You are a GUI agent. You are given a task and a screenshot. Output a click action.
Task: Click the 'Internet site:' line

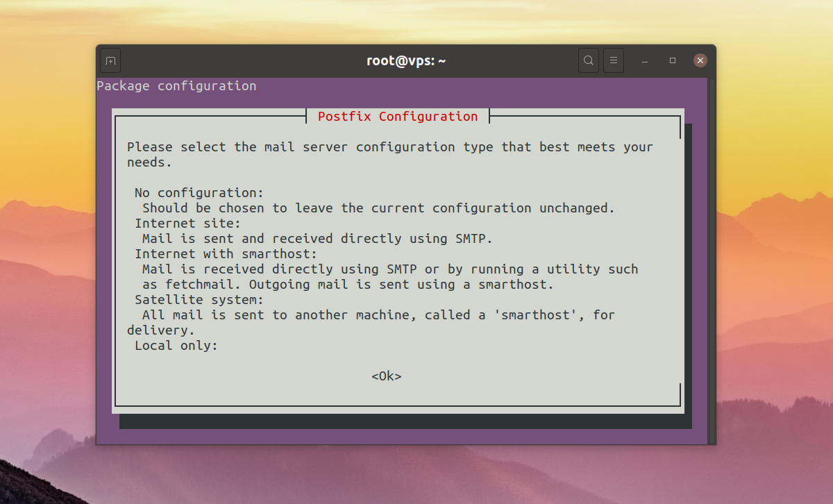tap(188, 224)
